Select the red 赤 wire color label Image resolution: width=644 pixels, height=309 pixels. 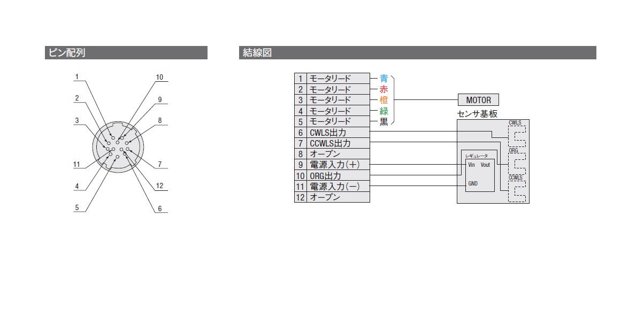[x=384, y=89]
